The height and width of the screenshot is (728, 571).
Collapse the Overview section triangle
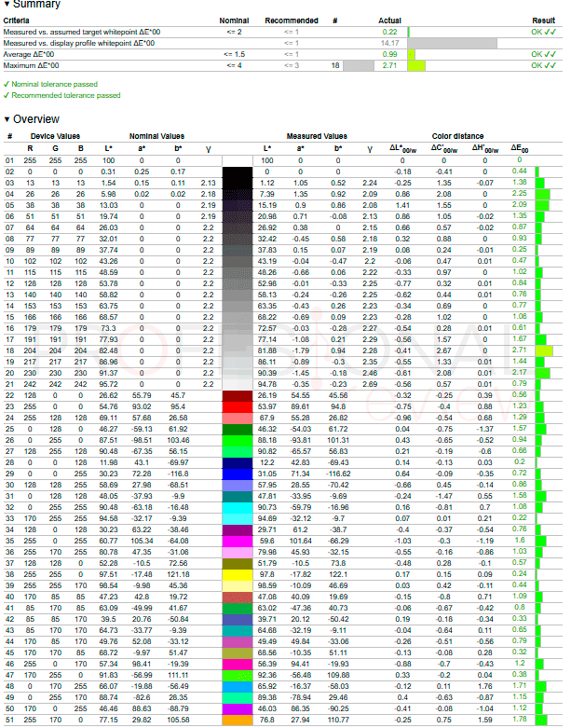pyautogui.click(x=7, y=119)
